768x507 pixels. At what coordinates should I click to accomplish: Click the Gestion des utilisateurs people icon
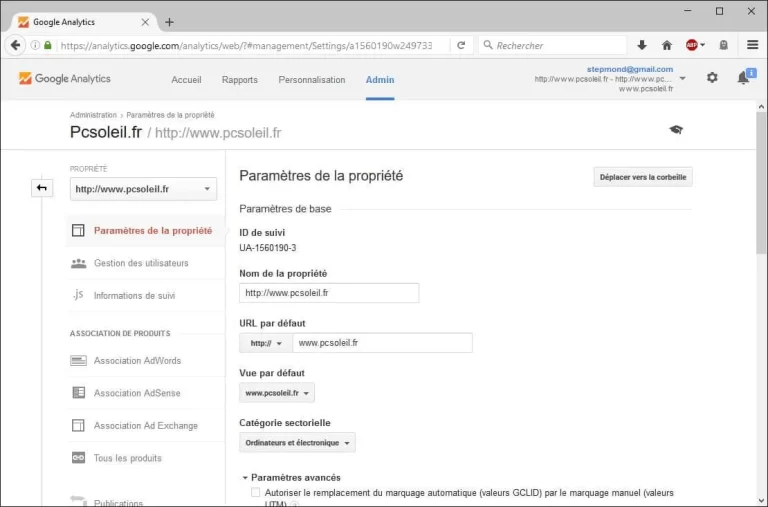78,263
